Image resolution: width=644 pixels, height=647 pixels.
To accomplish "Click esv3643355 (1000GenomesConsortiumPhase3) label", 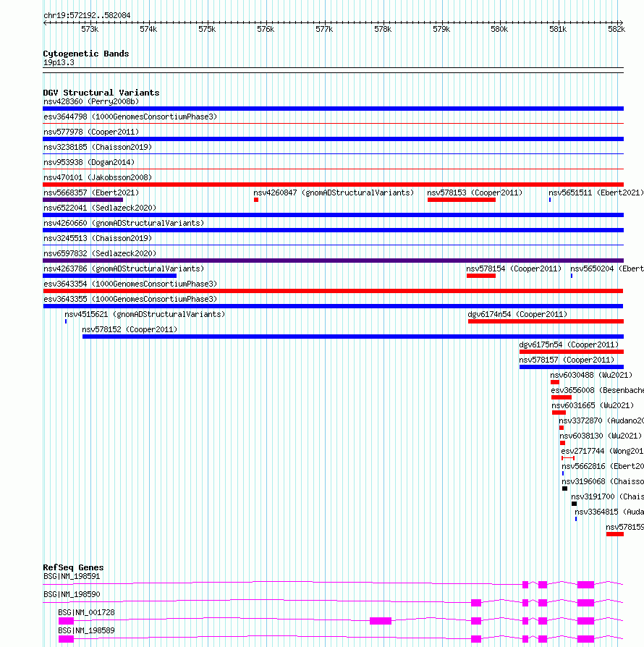I will pos(130,300).
